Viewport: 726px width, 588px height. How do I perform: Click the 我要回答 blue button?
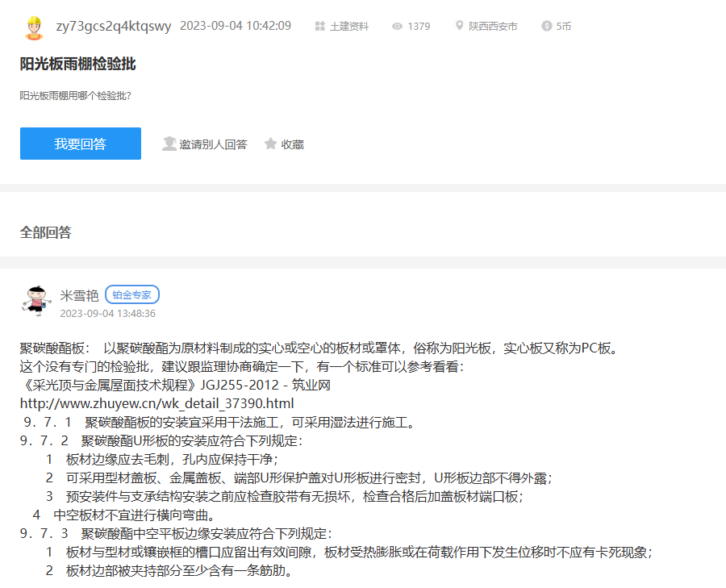click(x=81, y=144)
